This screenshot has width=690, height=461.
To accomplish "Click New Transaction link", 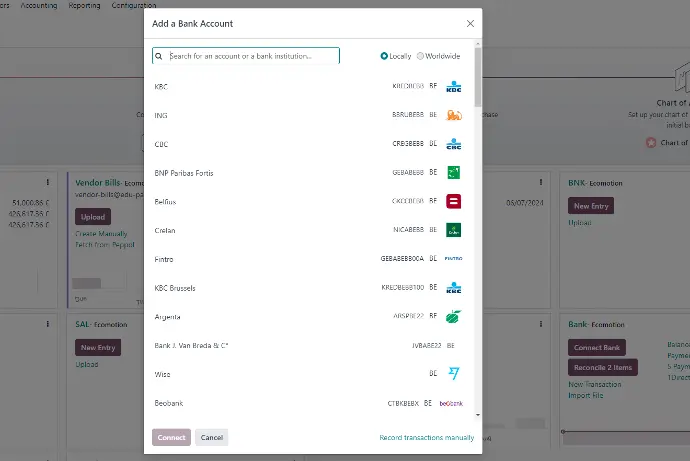I will coord(595,384).
